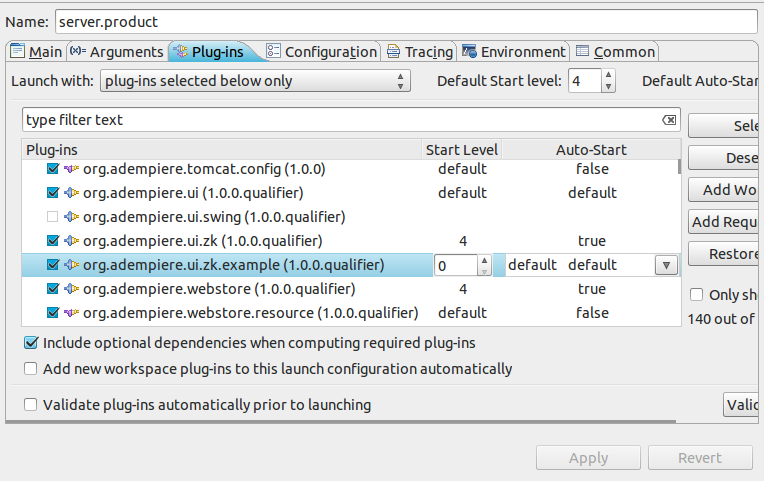Click the Start Level column header

tap(462, 150)
